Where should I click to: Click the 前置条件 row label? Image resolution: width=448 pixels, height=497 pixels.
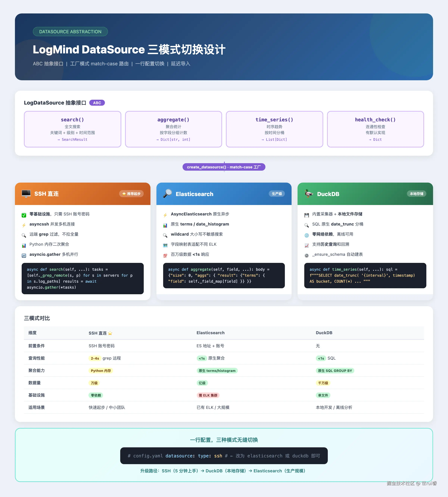click(x=36, y=346)
